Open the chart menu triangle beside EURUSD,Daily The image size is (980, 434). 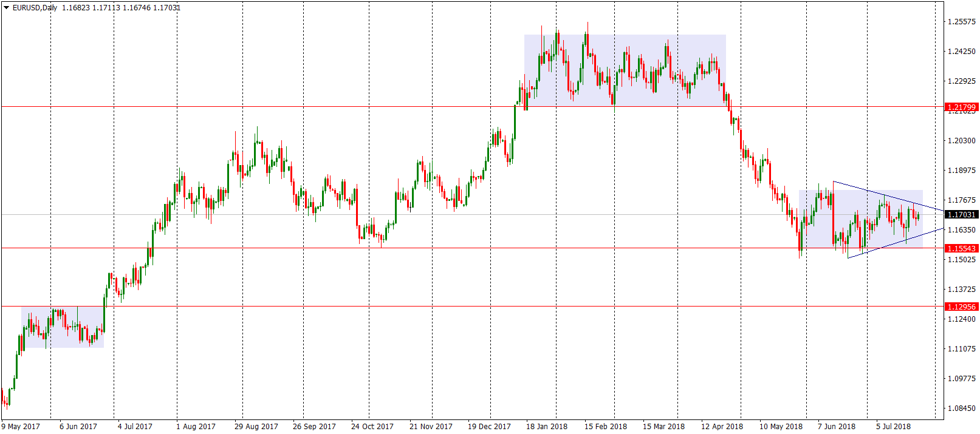coord(6,8)
